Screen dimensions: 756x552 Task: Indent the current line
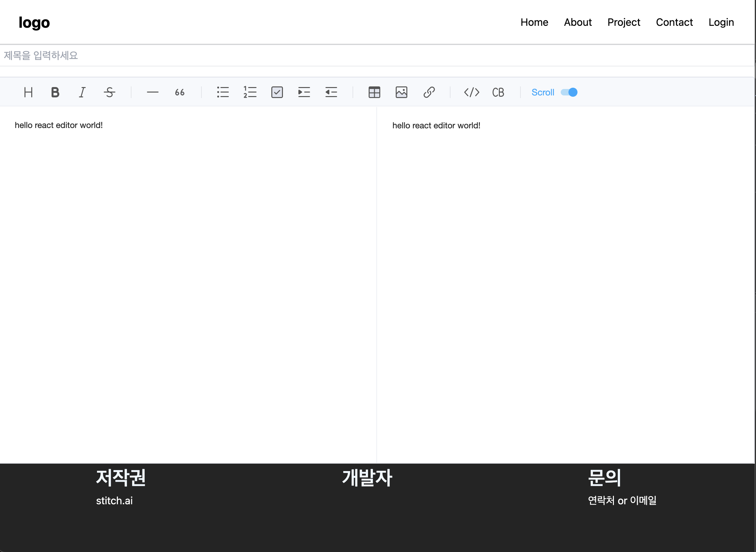pos(304,92)
